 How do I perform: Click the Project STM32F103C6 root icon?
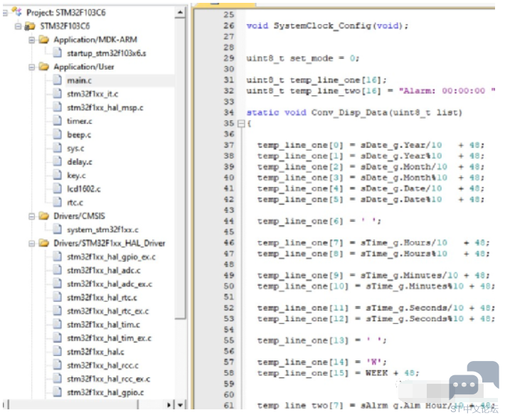[17, 13]
